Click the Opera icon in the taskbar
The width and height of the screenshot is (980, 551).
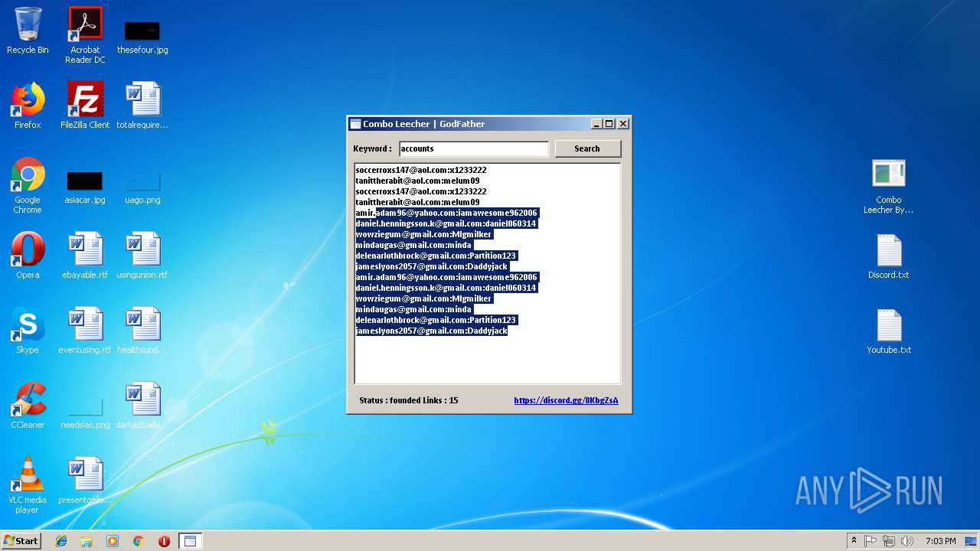click(164, 541)
